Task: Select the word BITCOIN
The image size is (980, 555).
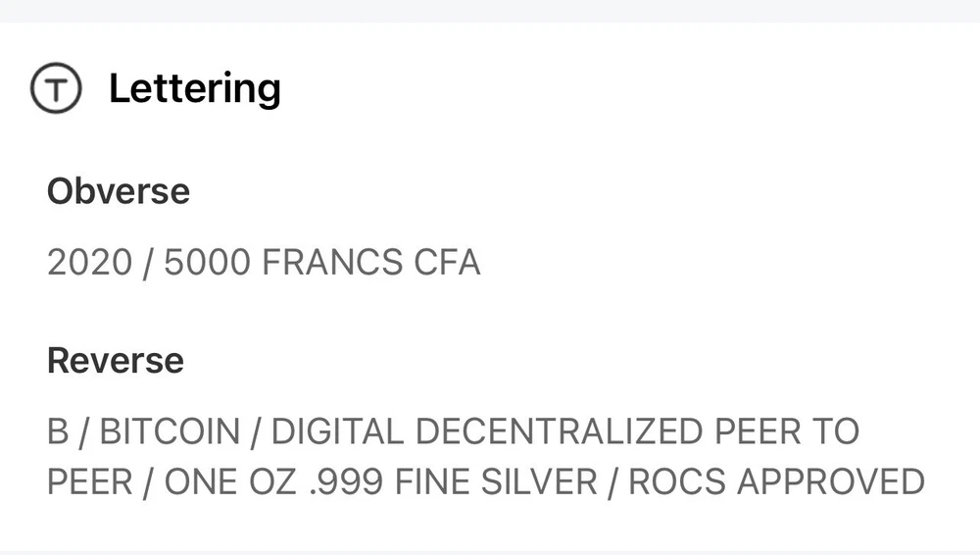Action: click(170, 431)
